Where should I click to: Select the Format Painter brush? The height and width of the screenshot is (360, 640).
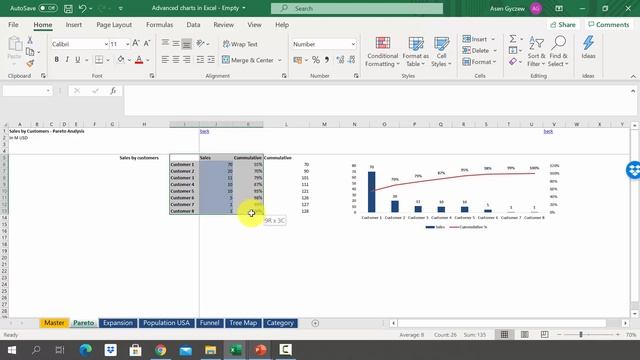pyautogui.click(x=30, y=63)
